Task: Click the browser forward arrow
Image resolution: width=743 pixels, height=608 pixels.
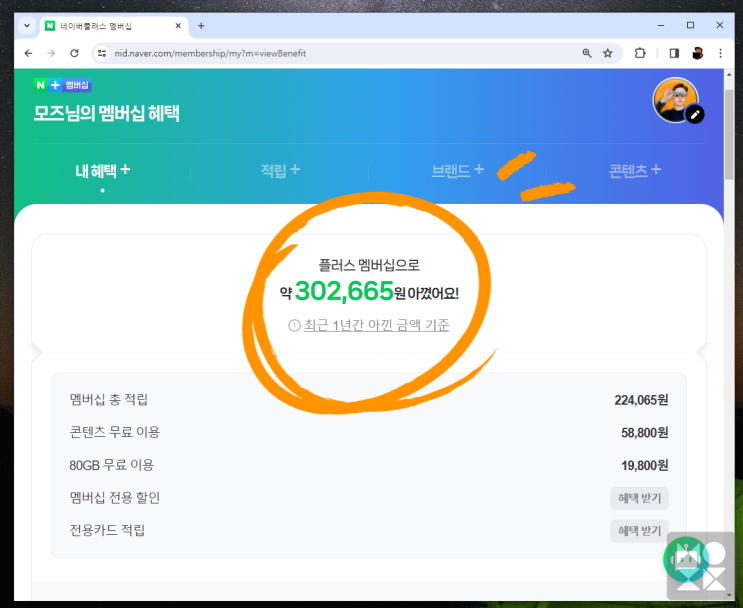Action: coord(51,54)
